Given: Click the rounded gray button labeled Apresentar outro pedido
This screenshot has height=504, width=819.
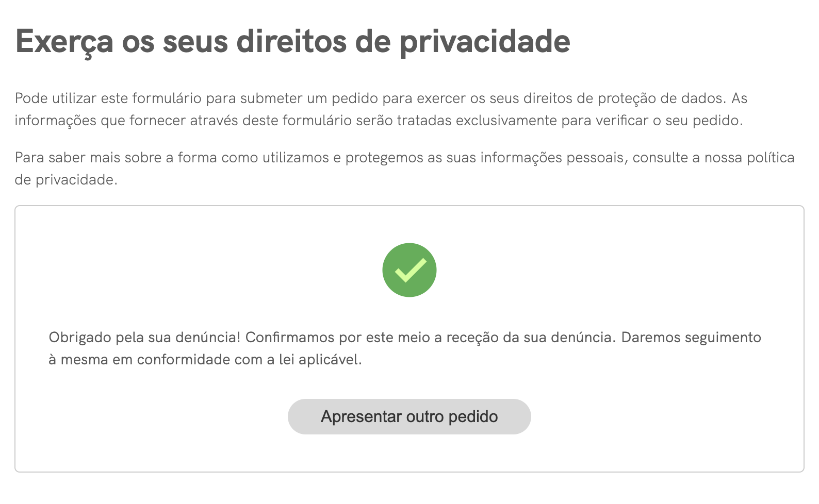Looking at the screenshot, I should [409, 416].
